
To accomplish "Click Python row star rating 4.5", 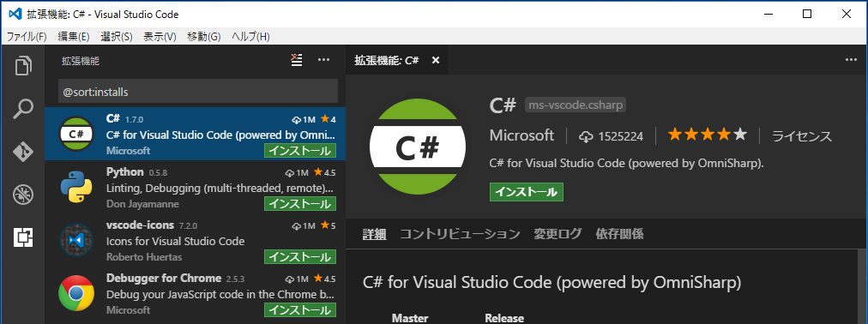I will [325, 172].
